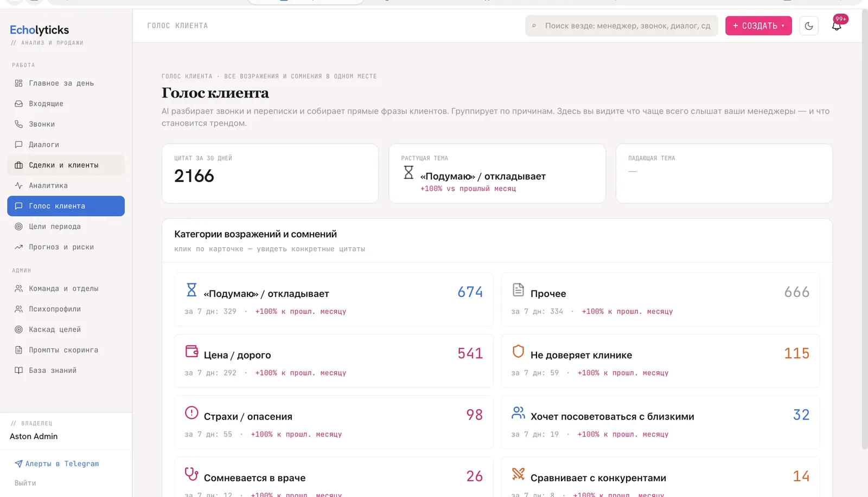
Task: Click Алерты в Telegram link
Action: tap(57, 463)
